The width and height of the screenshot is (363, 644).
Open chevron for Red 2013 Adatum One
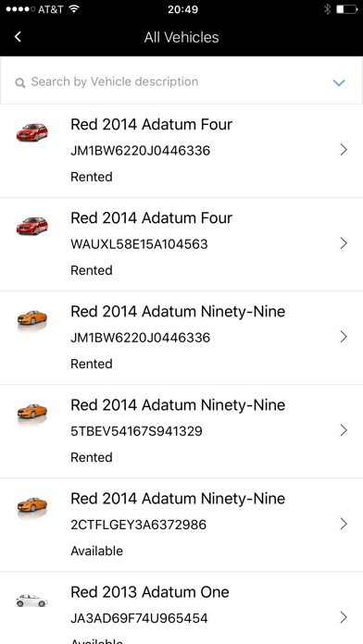(344, 617)
